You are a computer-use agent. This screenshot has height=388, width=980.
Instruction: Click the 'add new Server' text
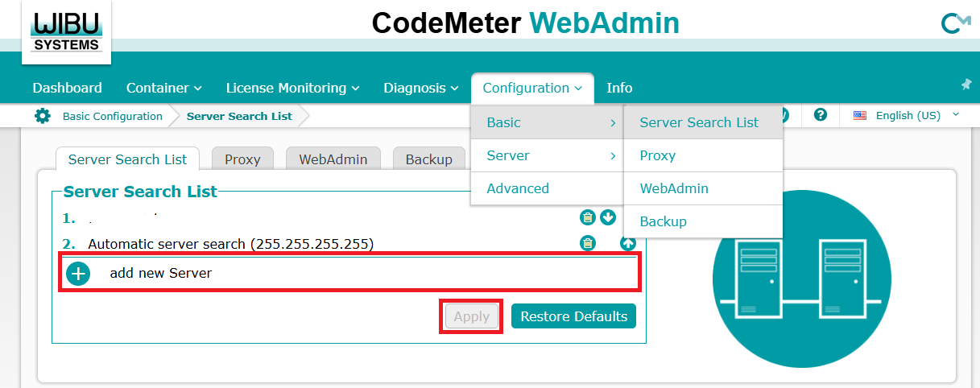tap(161, 273)
